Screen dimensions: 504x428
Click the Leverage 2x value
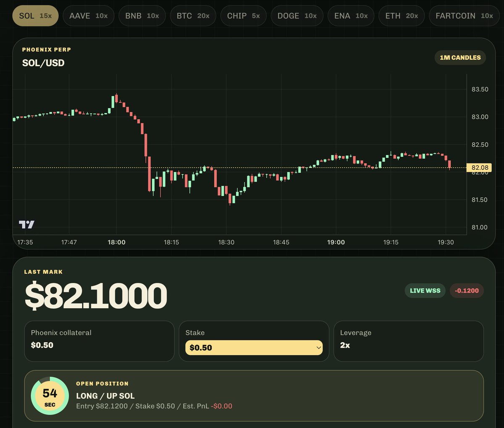[x=345, y=345]
